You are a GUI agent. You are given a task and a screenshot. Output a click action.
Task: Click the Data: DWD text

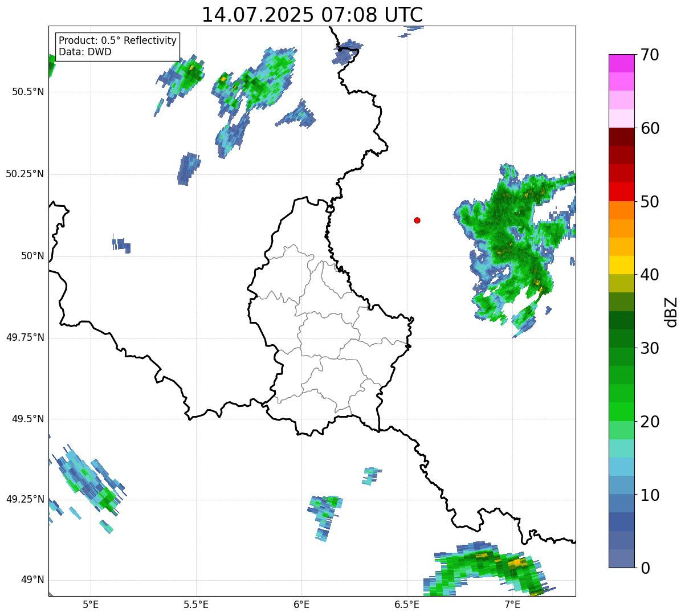(x=85, y=52)
